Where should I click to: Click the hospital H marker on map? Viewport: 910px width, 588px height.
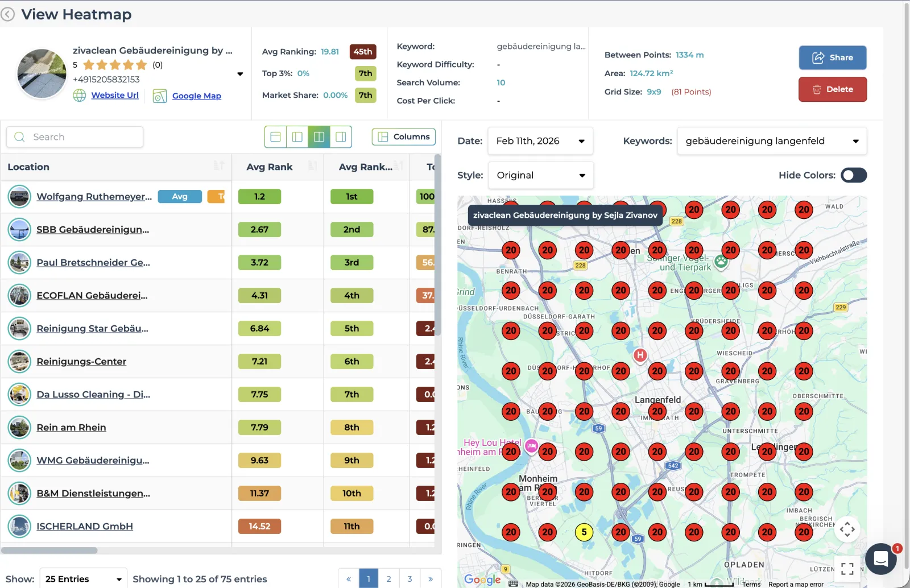(640, 355)
